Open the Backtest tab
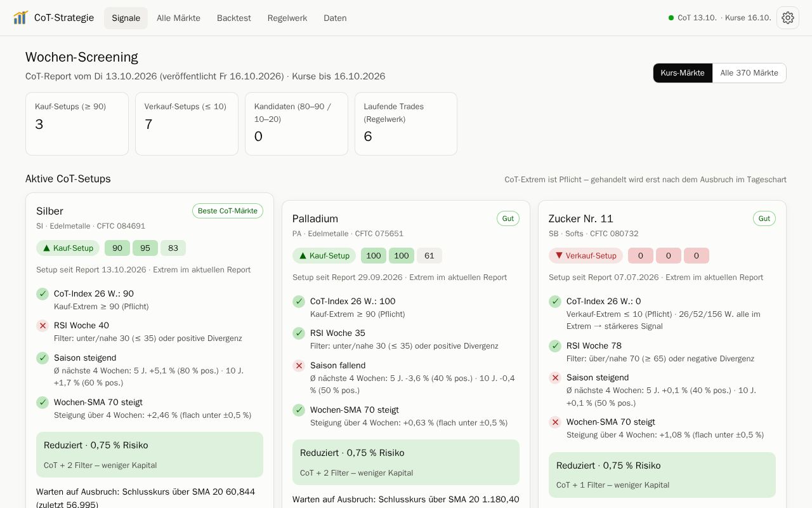Viewport: 812px width, 508px height. click(x=234, y=18)
